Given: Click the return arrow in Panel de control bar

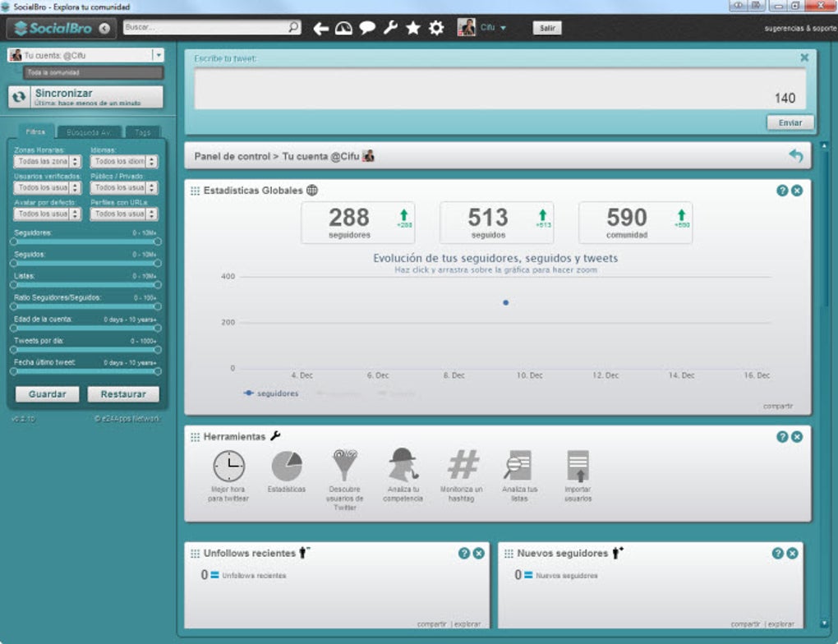Looking at the screenshot, I should coord(796,156).
